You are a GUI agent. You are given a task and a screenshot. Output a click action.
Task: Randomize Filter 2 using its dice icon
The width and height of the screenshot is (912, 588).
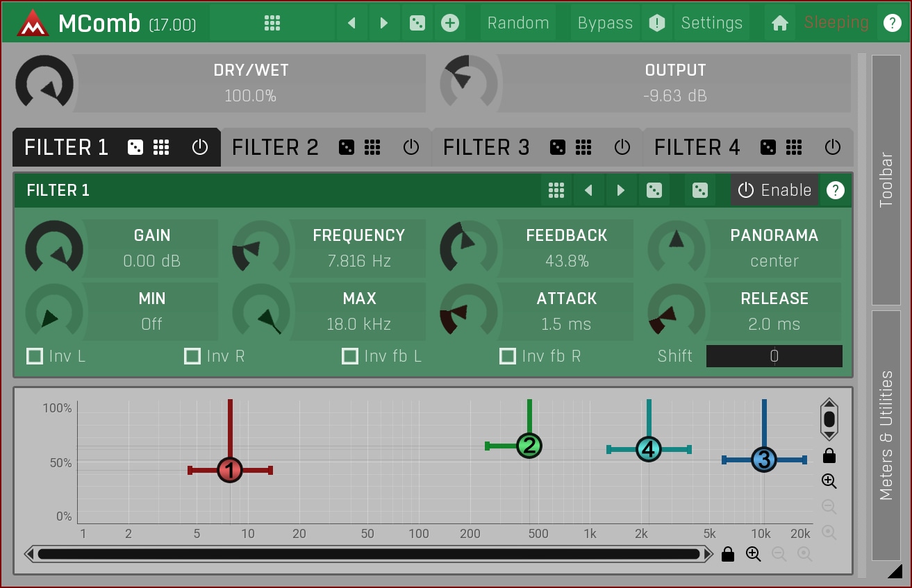pyautogui.click(x=346, y=147)
